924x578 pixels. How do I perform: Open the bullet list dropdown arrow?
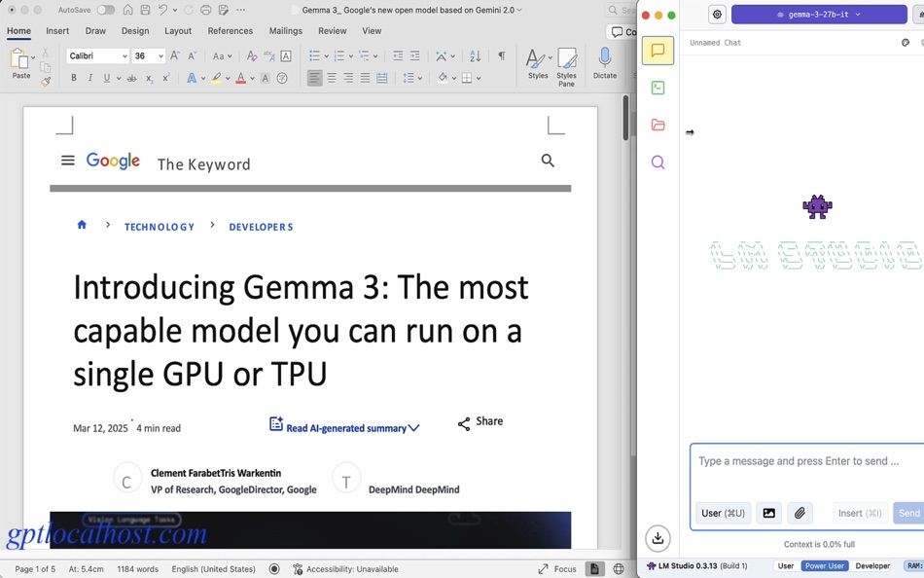(326, 56)
